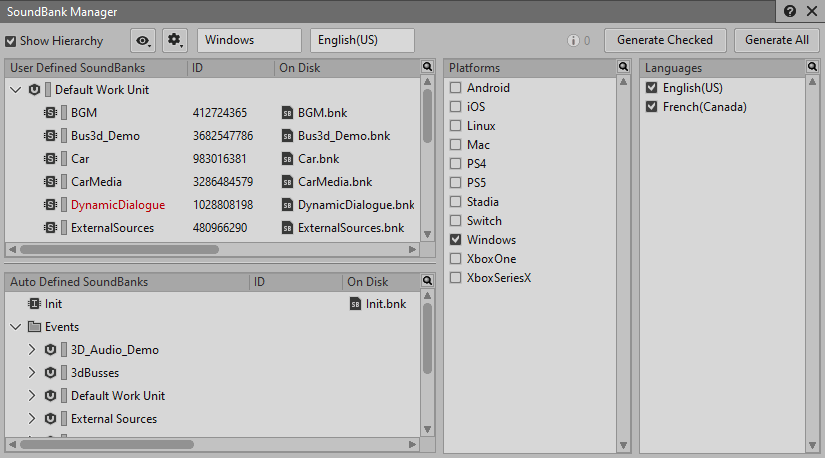Click the Generate Checked button

tap(665, 40)
